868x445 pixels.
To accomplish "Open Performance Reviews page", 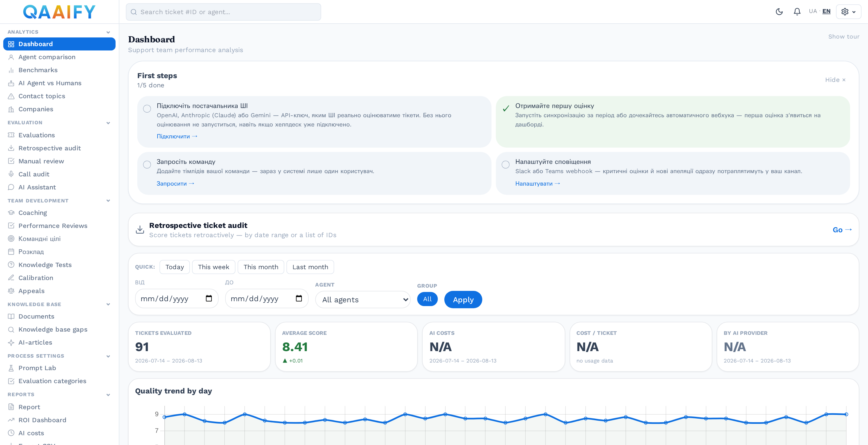I will click(x=53, y=226).
